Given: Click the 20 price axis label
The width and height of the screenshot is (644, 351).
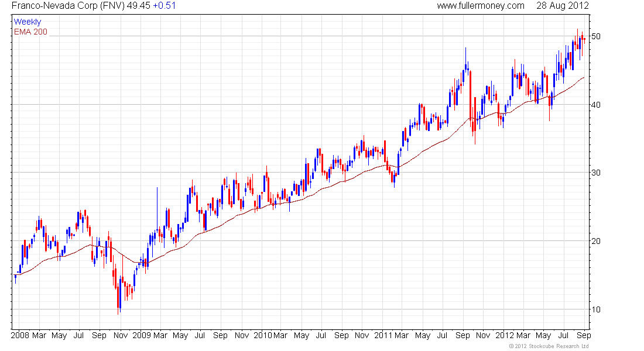Looking at the screenshot, I should tap(595, 241).
